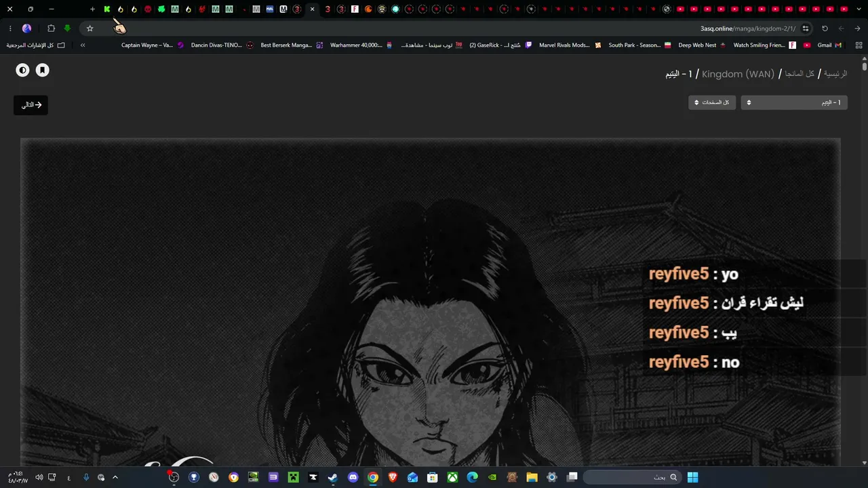The image size is (868, 488).
Task: Open the Windows Start button
Action: tap(692, 477)
